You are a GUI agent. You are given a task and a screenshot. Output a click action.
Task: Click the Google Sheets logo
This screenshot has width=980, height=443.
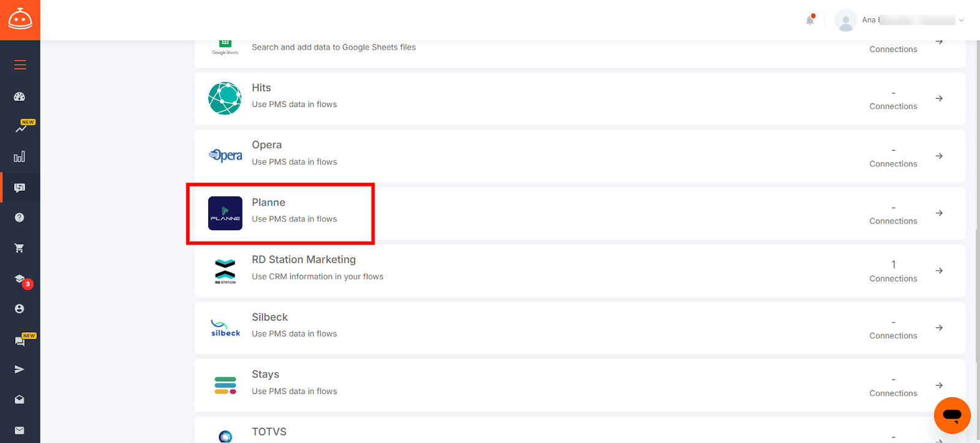(x=225, y=48)
